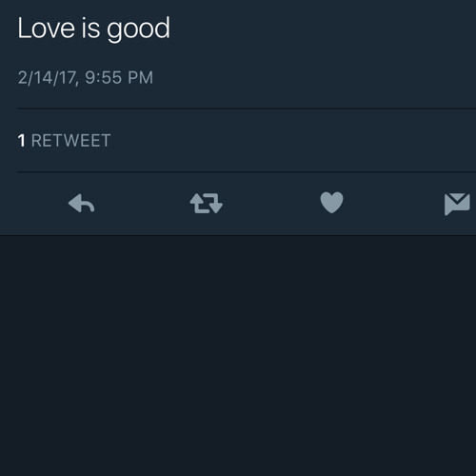Click blank space between reply and retweet icons
476x476 pixels.
point(142,203)
